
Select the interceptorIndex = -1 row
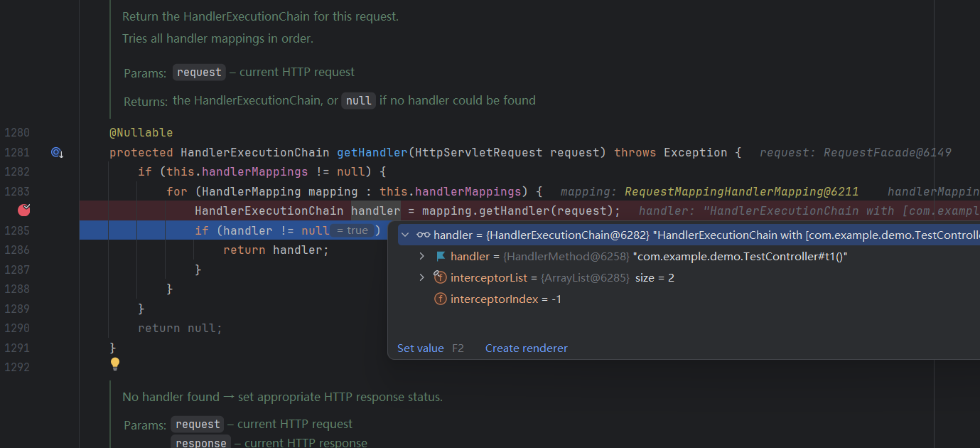point(505,299)
